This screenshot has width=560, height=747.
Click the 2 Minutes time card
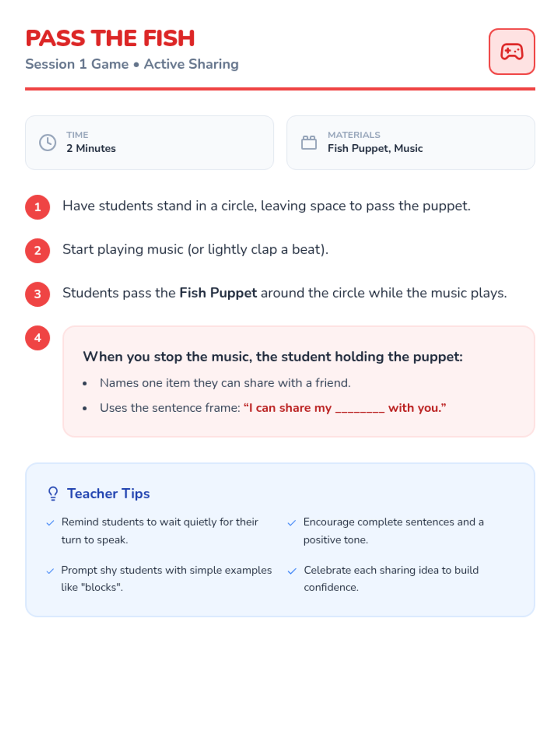click(149, 142)
